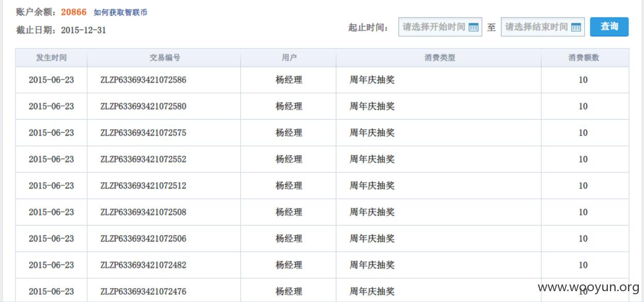Click 杨经理 in row ZLZP633693421072580
The height and width of the screenshot is (302, 644).
pyautogui.click(x=289, y=106)
